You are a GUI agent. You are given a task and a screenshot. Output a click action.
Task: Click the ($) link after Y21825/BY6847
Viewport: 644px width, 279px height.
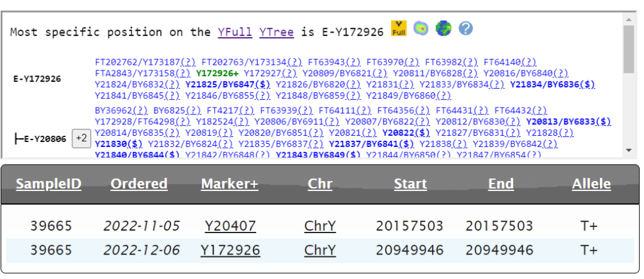tap(265, 84)
